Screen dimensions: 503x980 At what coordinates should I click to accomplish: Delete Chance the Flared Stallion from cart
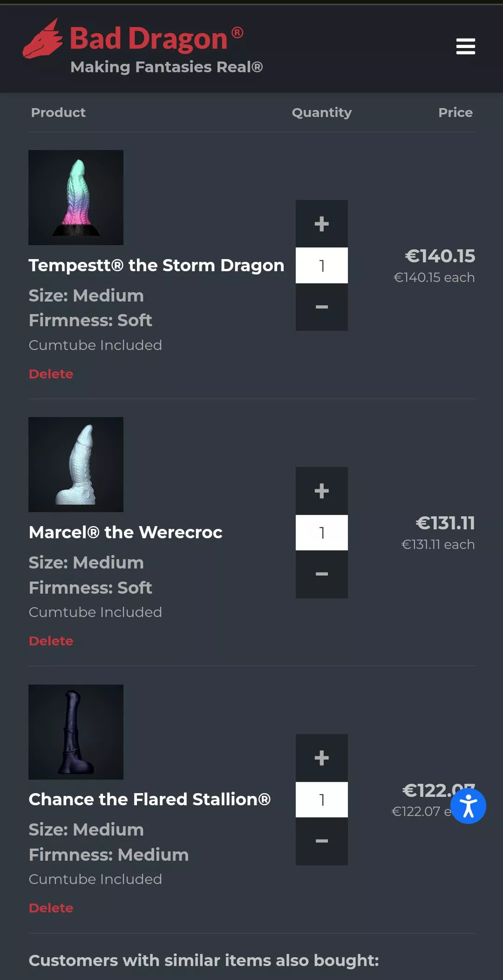(51, 908)
